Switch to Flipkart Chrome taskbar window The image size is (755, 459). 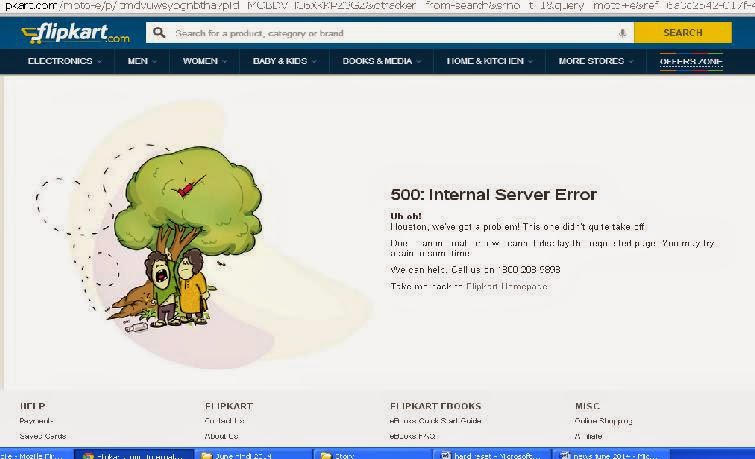click(x=134, y=455)
